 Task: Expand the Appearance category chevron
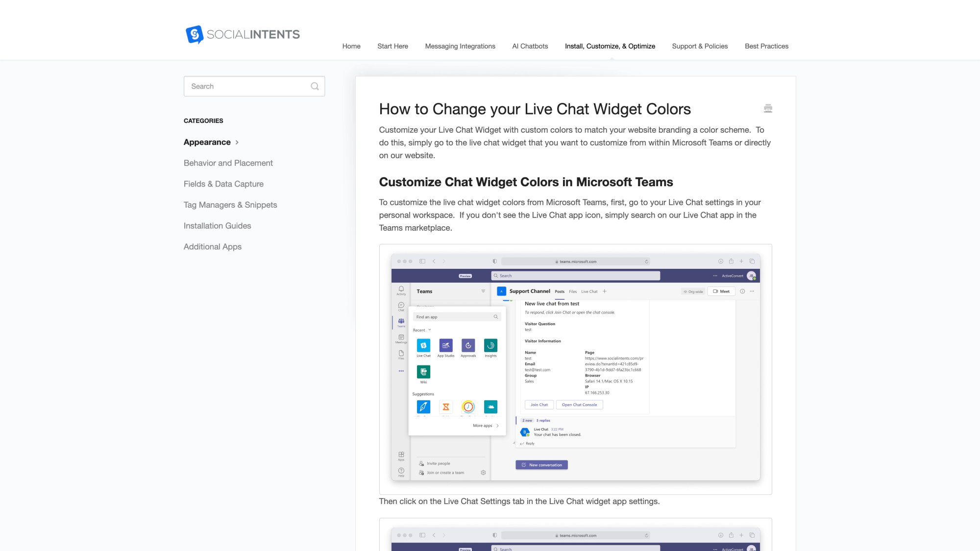[237, 142]
